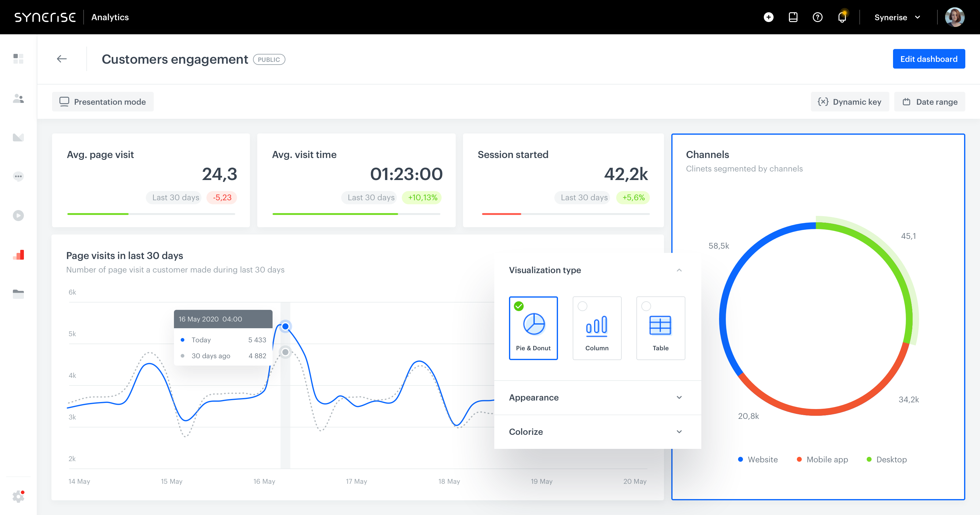Click the help question mark icon

pyautogui.click(x=818, y=17)
